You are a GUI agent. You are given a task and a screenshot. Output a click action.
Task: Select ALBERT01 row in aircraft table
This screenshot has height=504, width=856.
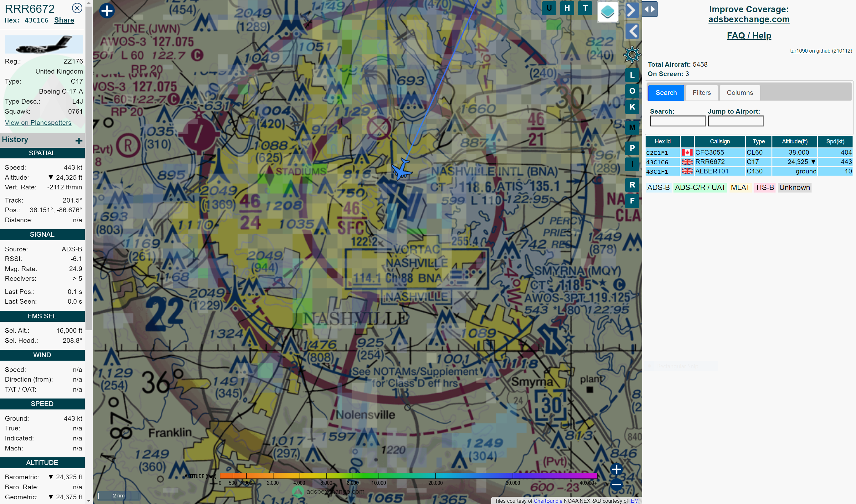[749, 172]
